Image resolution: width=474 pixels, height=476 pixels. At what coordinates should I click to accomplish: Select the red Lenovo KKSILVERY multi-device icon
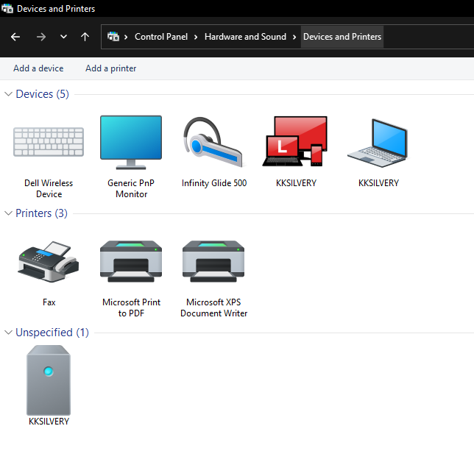point(295,141)
